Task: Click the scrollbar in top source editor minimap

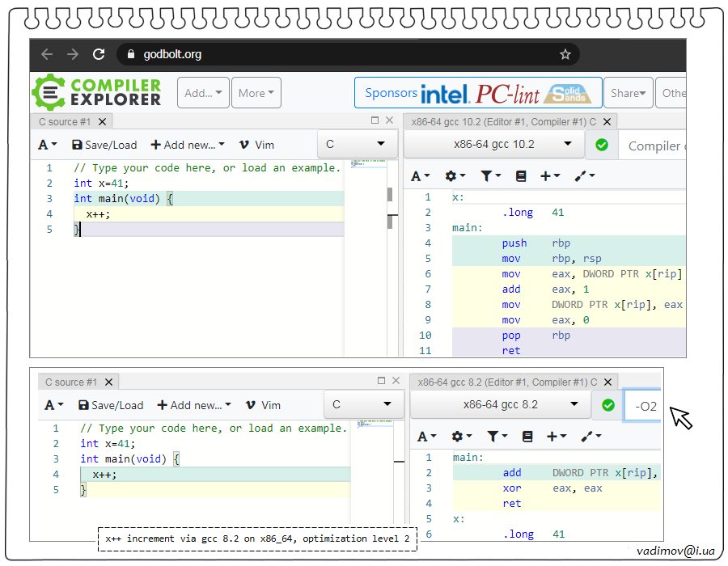Action: coord(390,194)
